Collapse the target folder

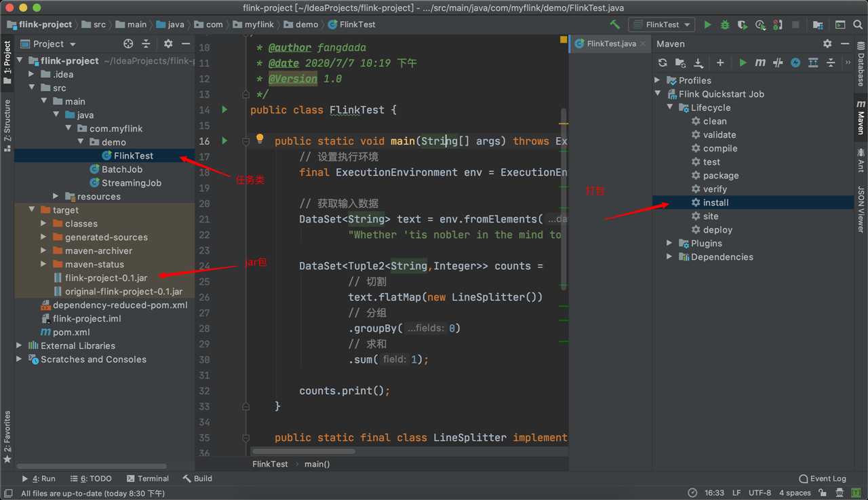click(32, 210)
